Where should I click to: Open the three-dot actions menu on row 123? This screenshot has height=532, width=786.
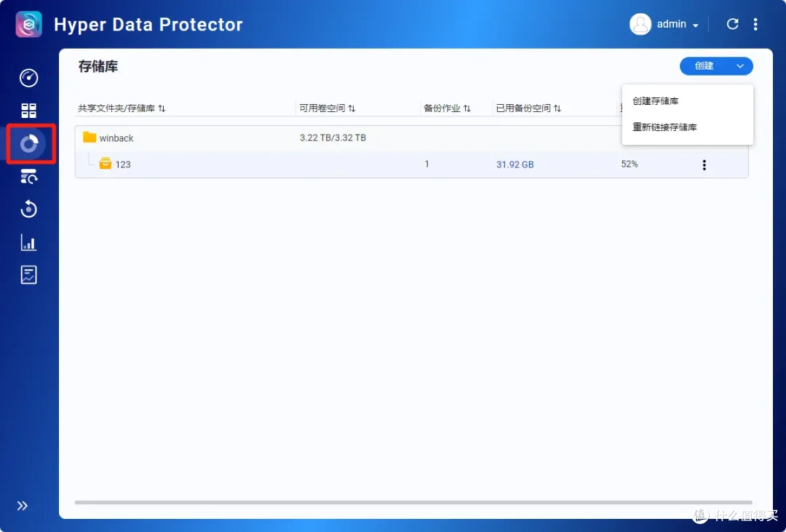pyautogui.click(x=704, y=164)
